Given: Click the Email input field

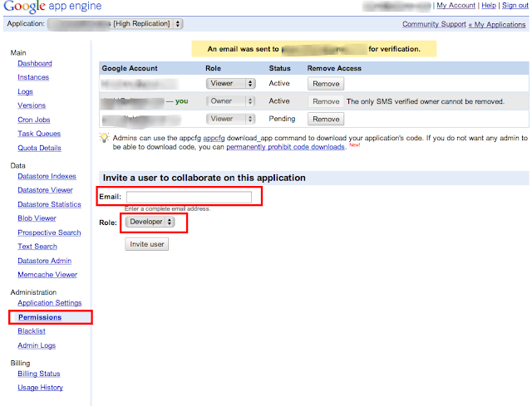Looking at the screenshot, I should click(189, 197).
